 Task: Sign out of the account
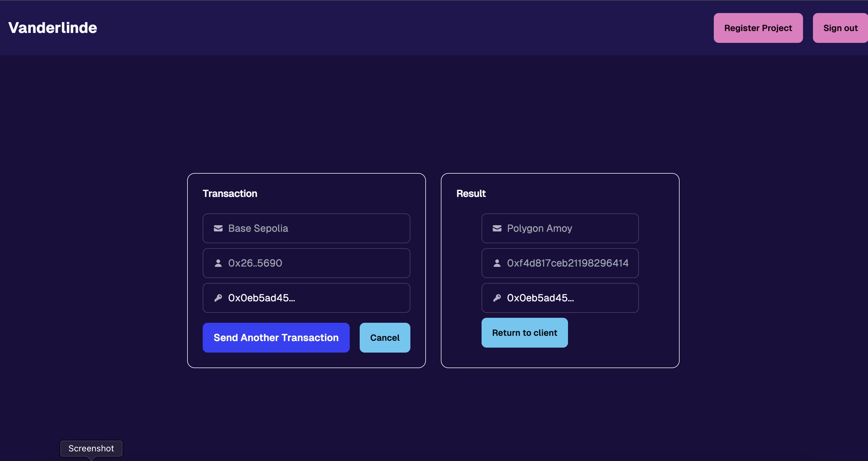840,28
